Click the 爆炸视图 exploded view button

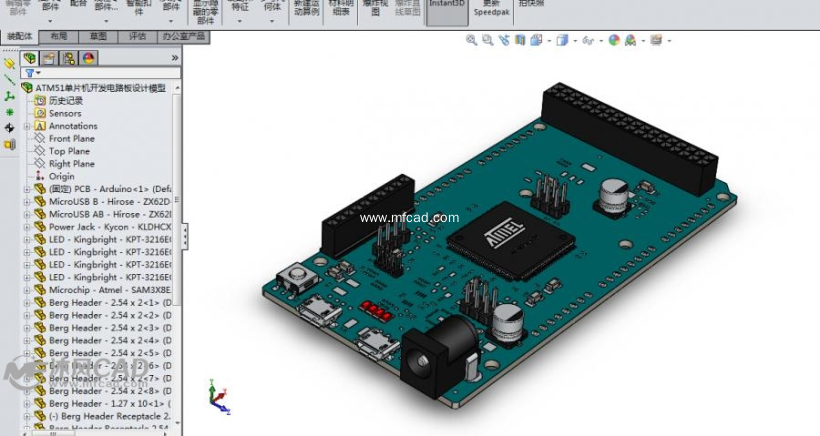click(375, 8)
